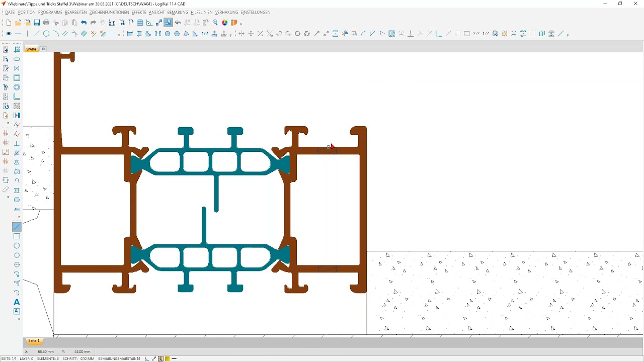Viewport: 644px width, 362px height.
Task: Click the Y coordinate value 45.00 mm
Action: click(x=83, y=352)
